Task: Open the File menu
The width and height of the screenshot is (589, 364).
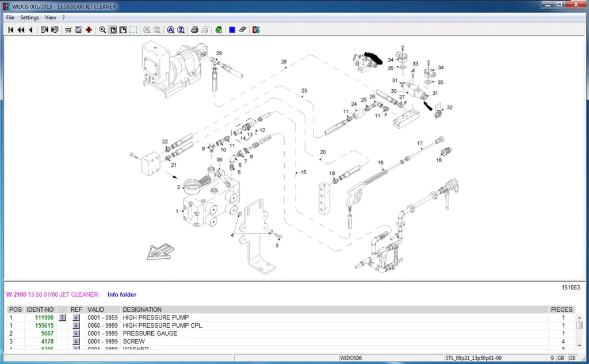Action: pos(10,17)
